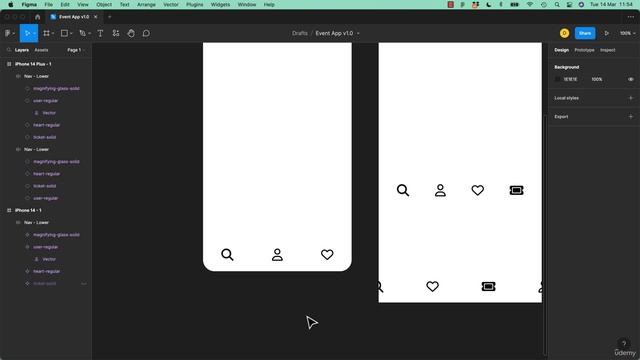This screenshot has width=640, height=360.
Task: Edit the Background hex value 1E1E1E
Action: 570,79
